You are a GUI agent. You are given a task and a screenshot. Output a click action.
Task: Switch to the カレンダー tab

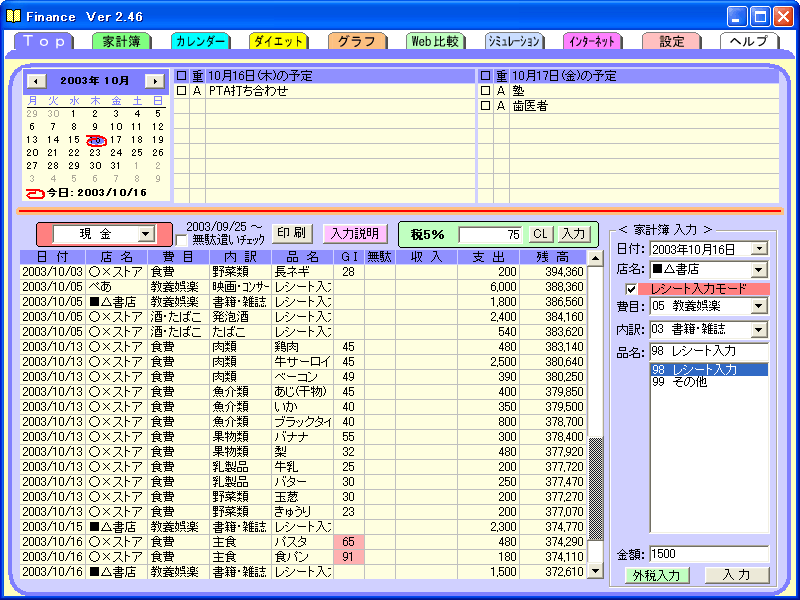tap(200, 41)
